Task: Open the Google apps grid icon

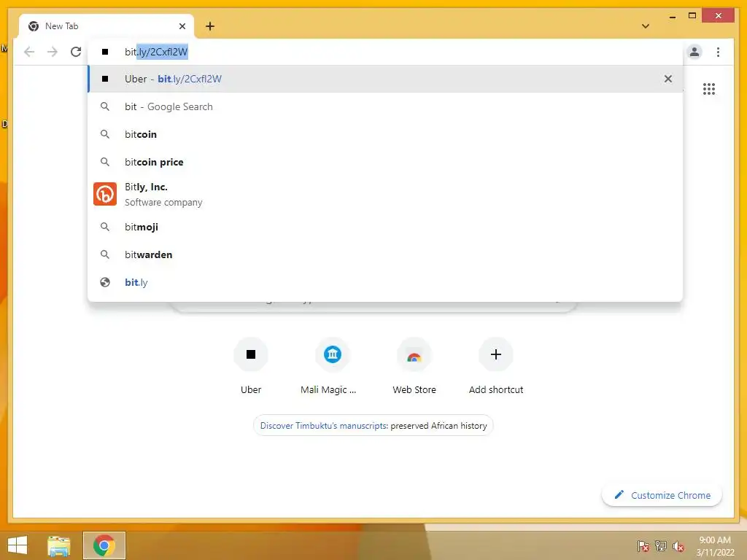Action: 709,89
